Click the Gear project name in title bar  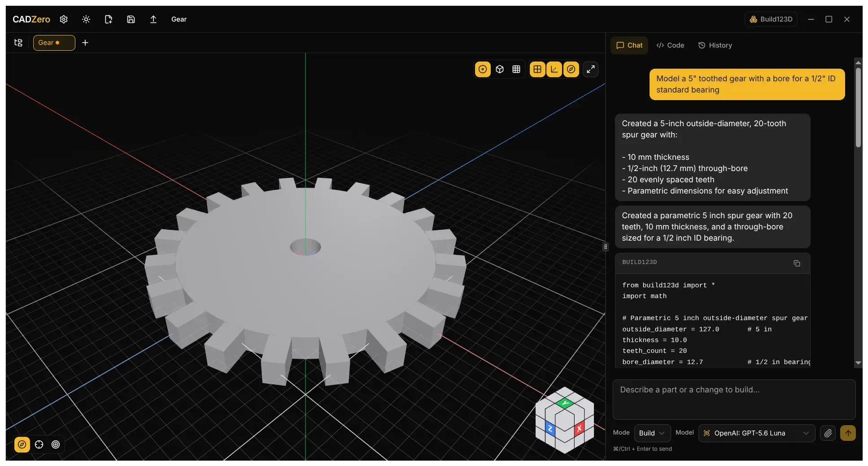click(x=179, y=19)
